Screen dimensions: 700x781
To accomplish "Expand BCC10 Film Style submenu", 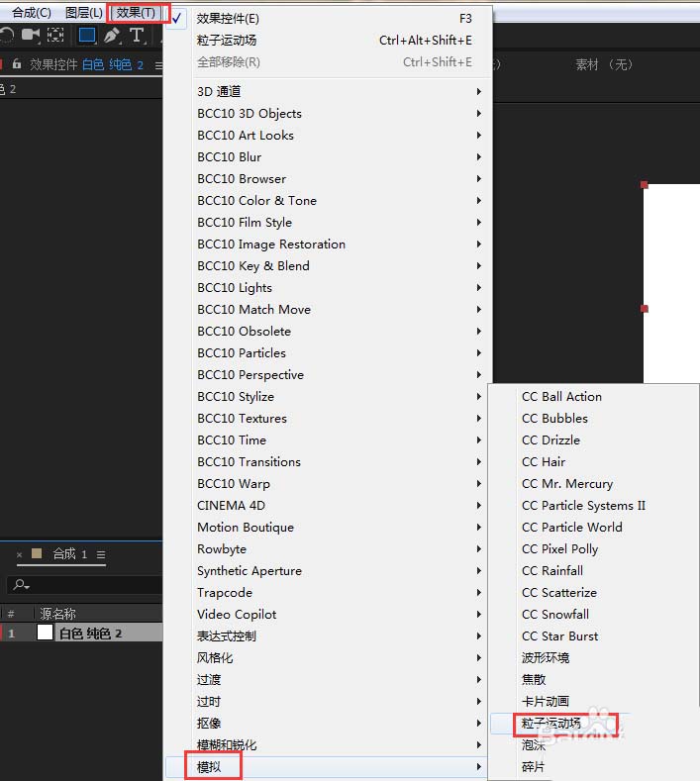I will (329, 222).
